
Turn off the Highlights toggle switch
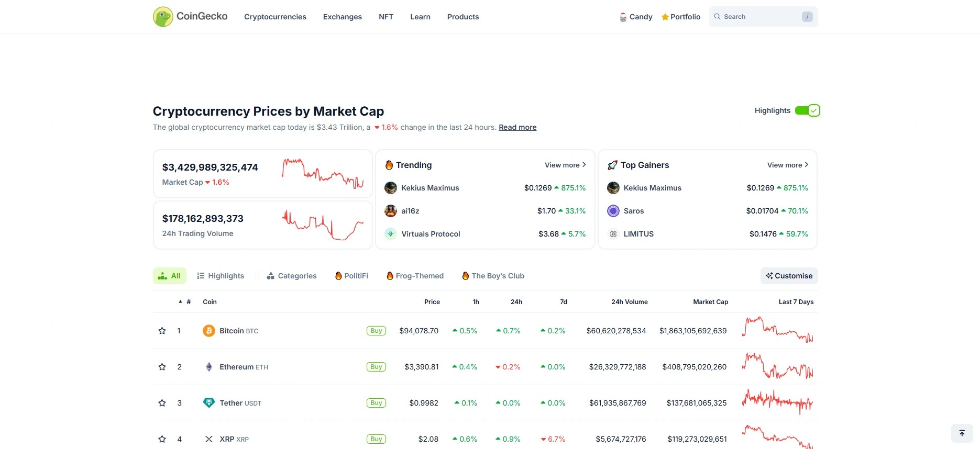(x=807, y=110)
